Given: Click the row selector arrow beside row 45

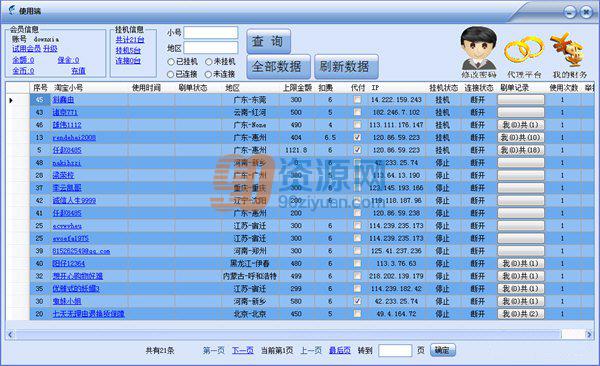Looking at the screenshot, I should click(11, 100).
